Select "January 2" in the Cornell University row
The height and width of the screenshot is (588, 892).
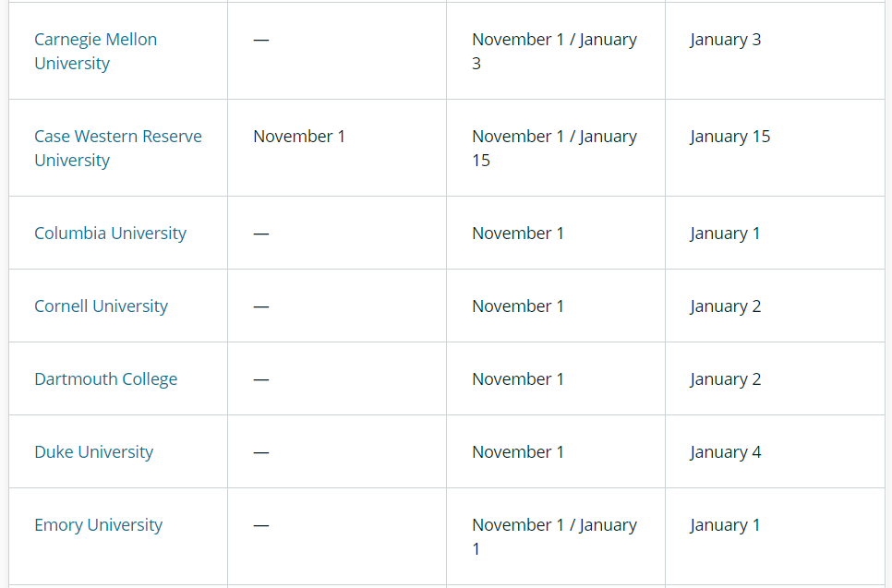[725, 306]
